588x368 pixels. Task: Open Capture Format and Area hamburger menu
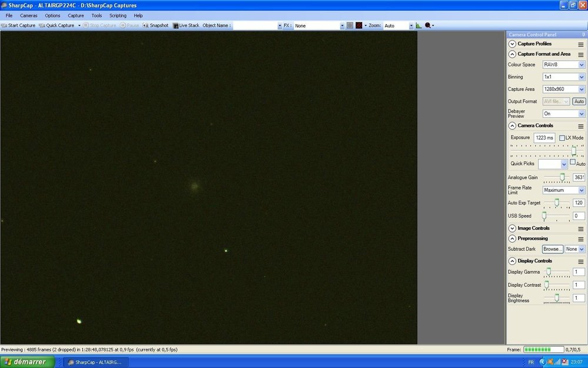[580, 55]
